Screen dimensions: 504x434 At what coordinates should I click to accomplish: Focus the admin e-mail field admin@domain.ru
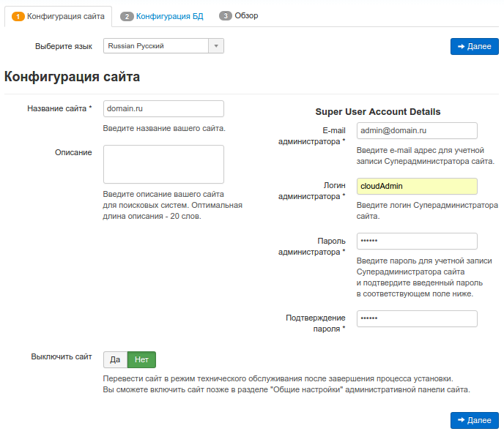pyautogui.click(x=417, y=130)
